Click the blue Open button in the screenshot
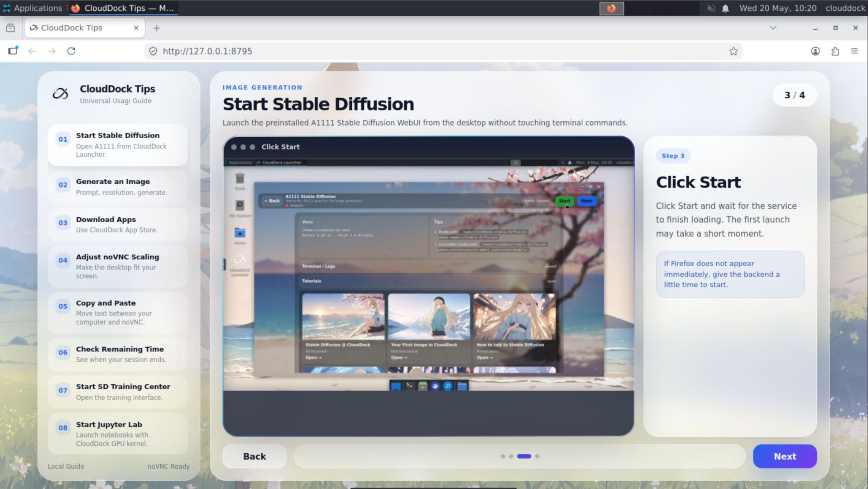Viewport: 868px width, 489px height. point(586,201)
